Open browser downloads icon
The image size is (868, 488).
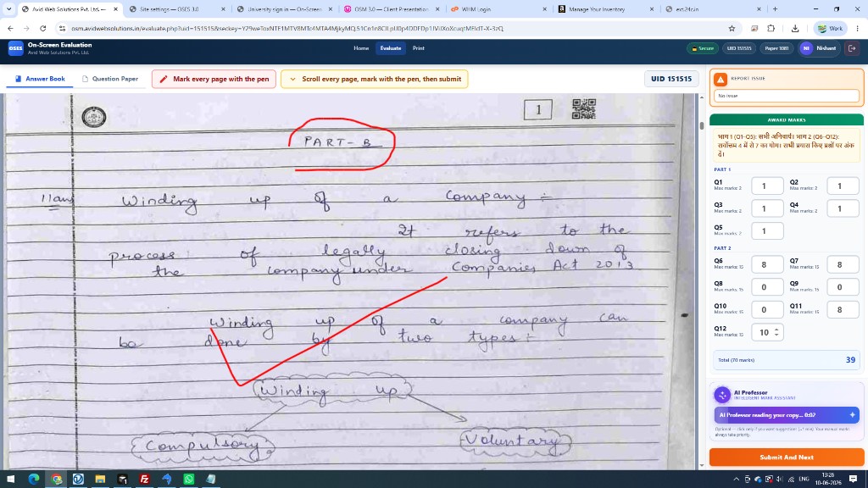point(795,28)
